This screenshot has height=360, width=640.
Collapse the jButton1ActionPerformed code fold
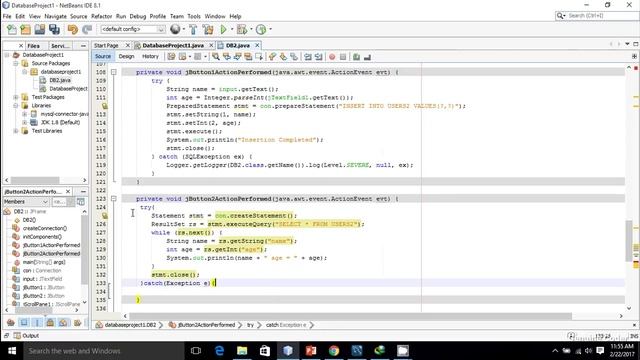(x=114, y=72)
